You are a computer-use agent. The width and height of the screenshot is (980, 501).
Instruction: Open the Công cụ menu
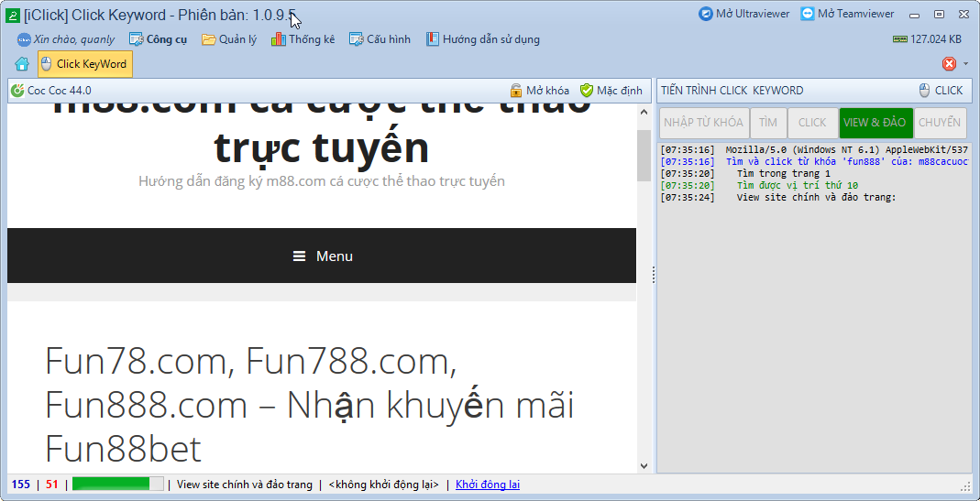[x=158, y=39]
